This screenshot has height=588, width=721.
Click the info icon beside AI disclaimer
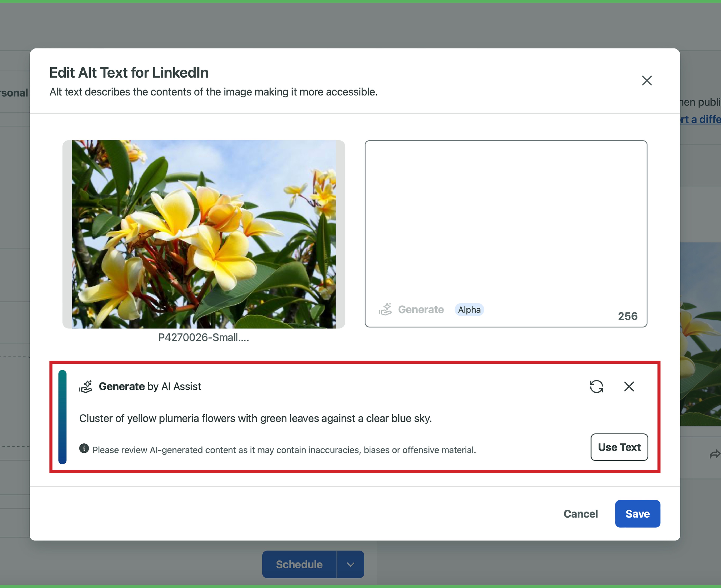(84, 448)
